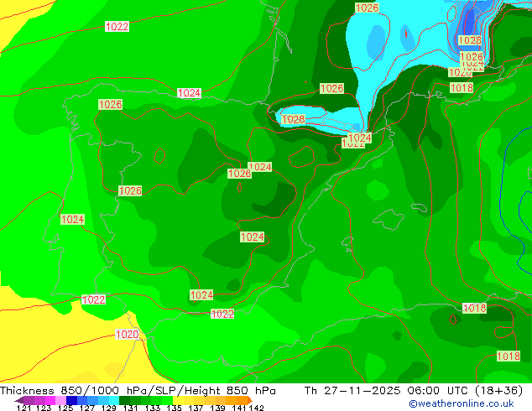Pick the brightest green swatch left of 135
Screen dimensions: 532x411
(x=168, y=400)
